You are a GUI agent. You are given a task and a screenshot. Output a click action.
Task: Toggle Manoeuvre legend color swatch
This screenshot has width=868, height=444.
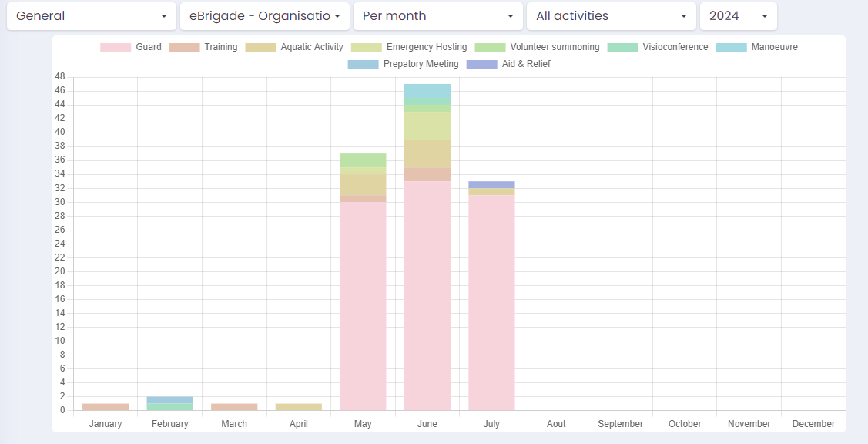pos(731,48)
